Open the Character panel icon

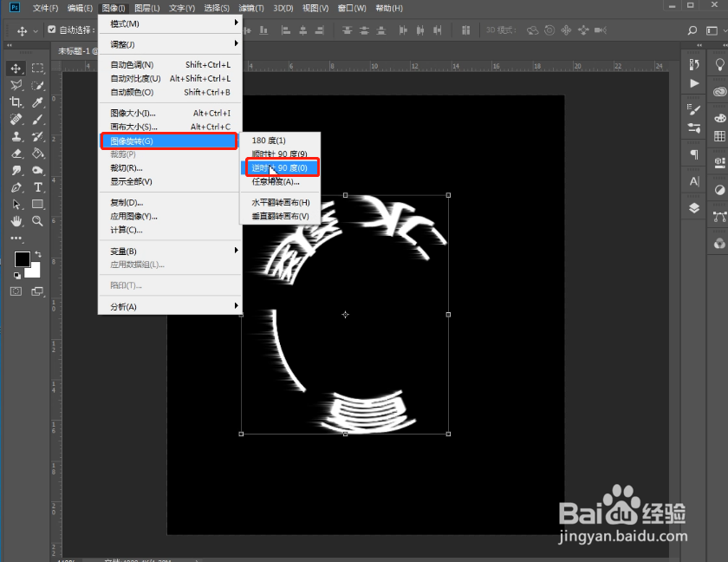pos(694,181)
